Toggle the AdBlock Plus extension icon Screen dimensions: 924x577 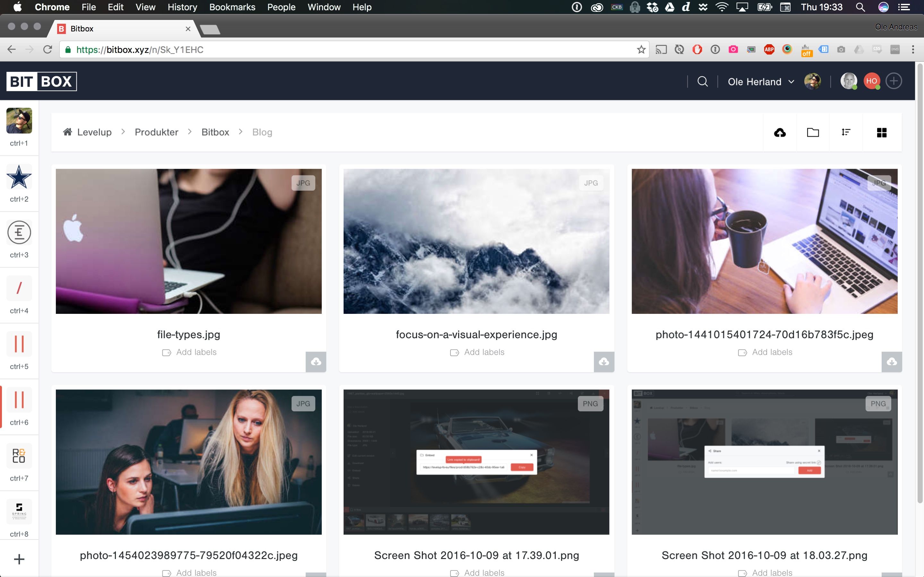coord(769,50)
